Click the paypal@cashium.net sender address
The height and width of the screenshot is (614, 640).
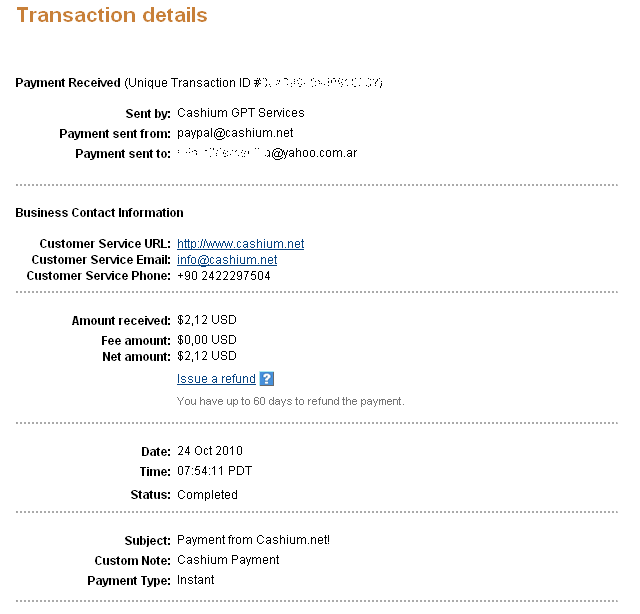coord(235,133)
